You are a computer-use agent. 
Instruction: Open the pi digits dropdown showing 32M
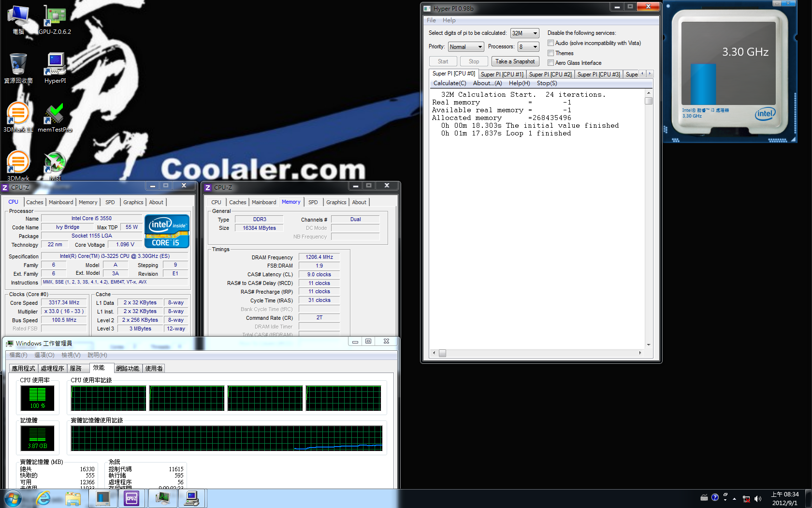[524, 33]
